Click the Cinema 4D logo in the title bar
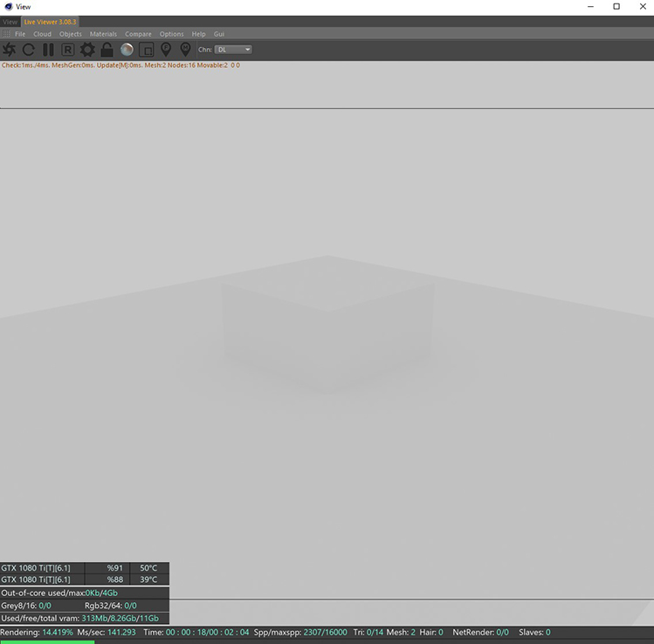The width and height of the screenshot is (654, 644). point(9,7)
